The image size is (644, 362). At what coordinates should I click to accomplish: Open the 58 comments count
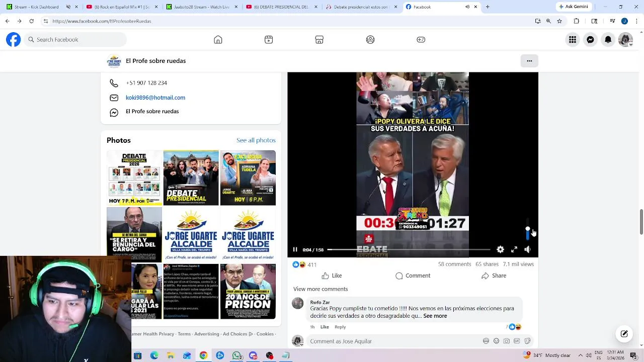(x=454, y=264)
